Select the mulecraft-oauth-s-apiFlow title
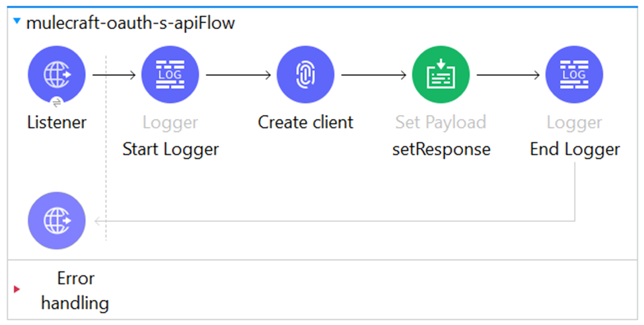Screen dimensions: 644x325 point(130,24)
